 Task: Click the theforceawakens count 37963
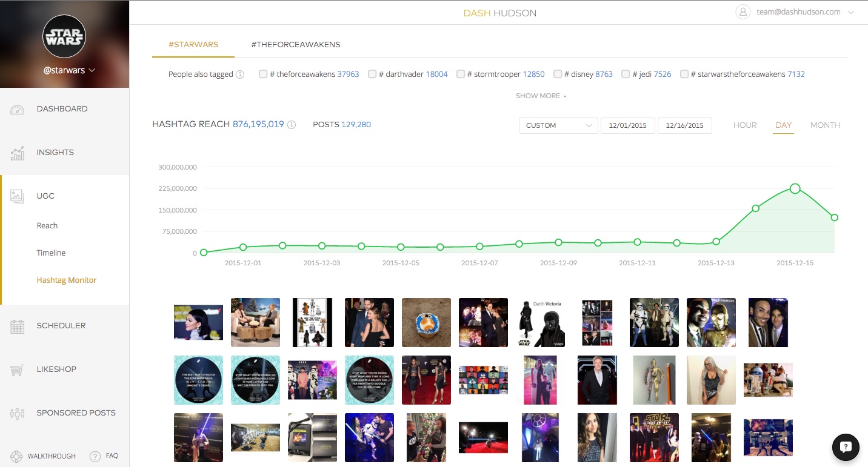point(348,75)
